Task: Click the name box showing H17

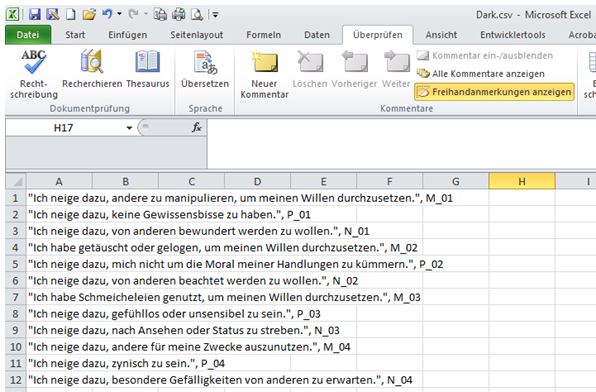Action: click(63, 128)
